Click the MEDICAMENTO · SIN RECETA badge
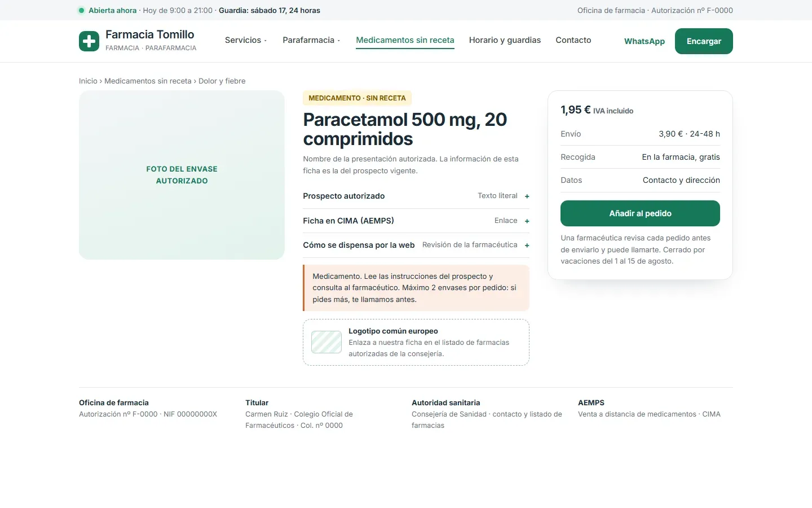The width and height of the screenshot is (812, 508). pos(357,98)
